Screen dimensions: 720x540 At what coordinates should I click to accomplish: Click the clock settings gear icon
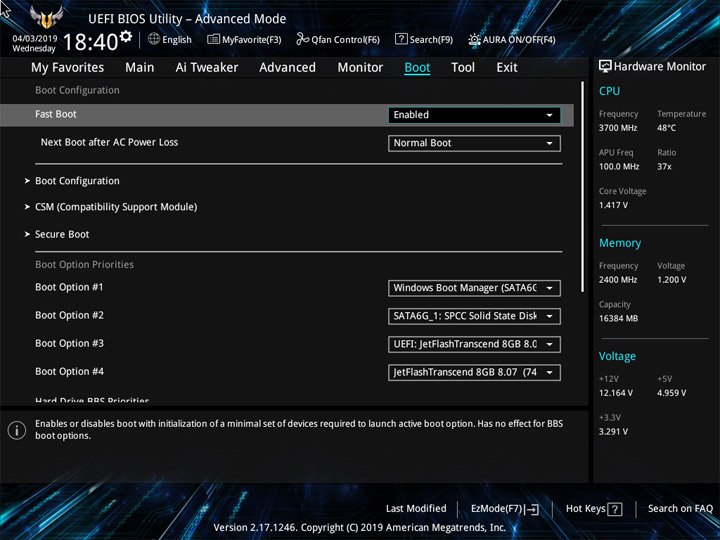[126, 36]
